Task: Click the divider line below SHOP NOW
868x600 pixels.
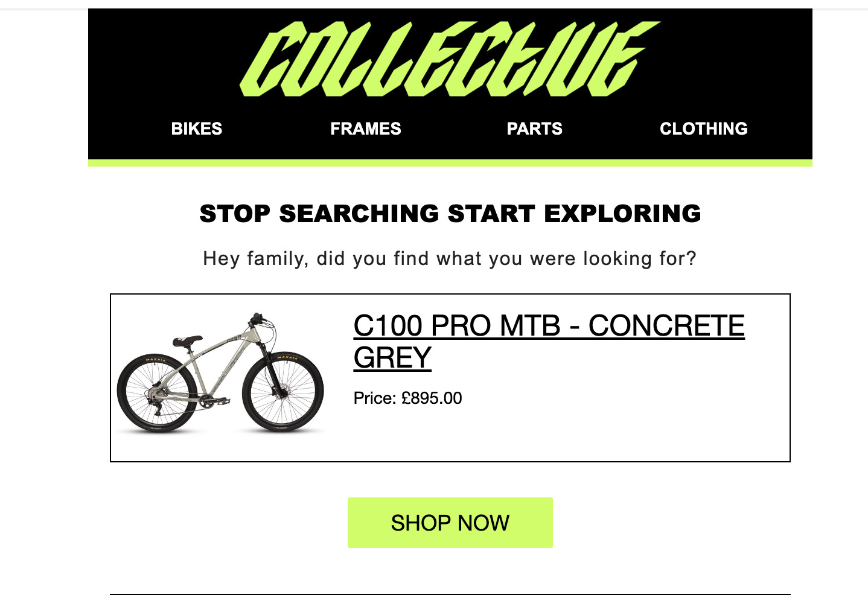Action: pyautogui.click(x=450, y=595)
